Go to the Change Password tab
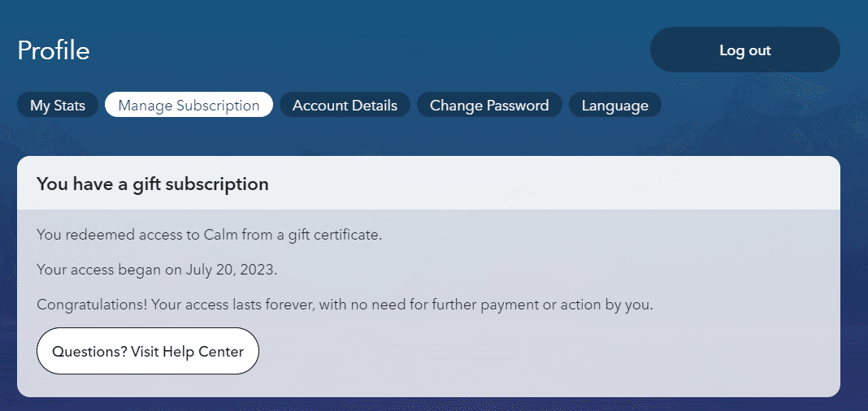 tap(489, 106)
